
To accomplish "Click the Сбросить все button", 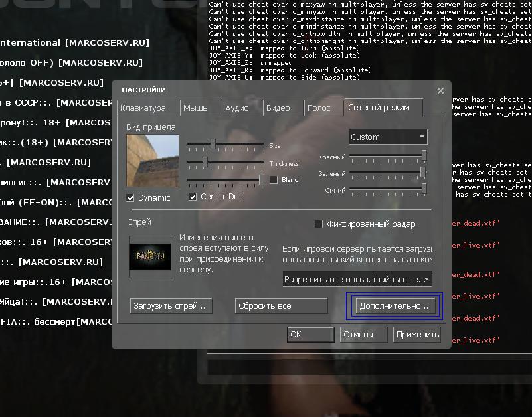I will (x=282, y=306).
